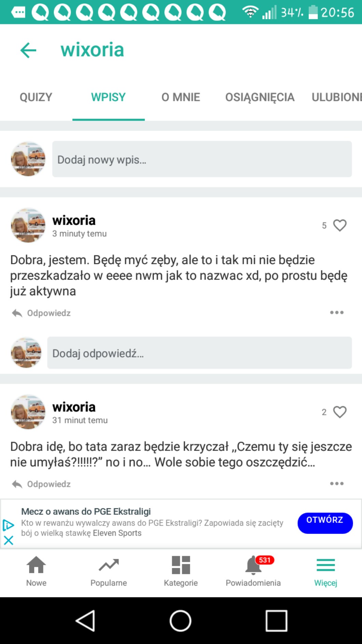The height and width of the screenshot is (644, 362).
Task: Open the Kategorie grid icon
Action: (x=181, y=571)
